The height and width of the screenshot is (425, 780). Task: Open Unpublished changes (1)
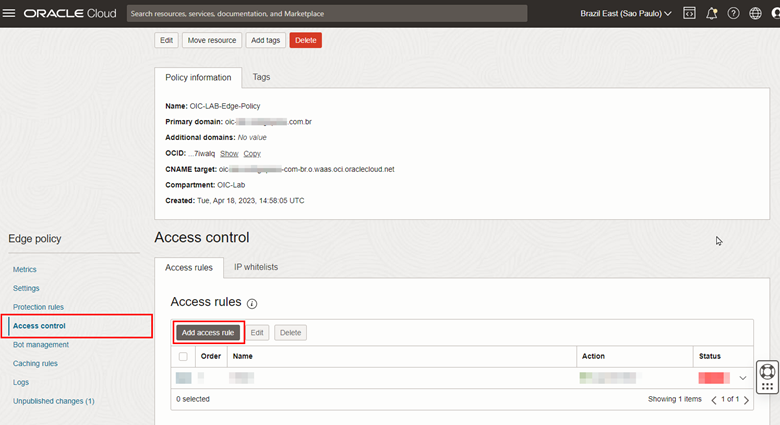pyautogui.click(x=54, y=401)
